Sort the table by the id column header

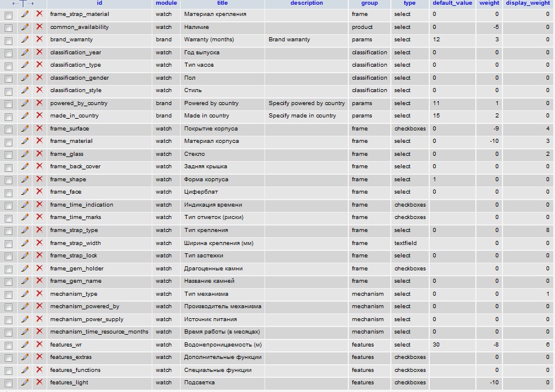[x=99, y=4]
